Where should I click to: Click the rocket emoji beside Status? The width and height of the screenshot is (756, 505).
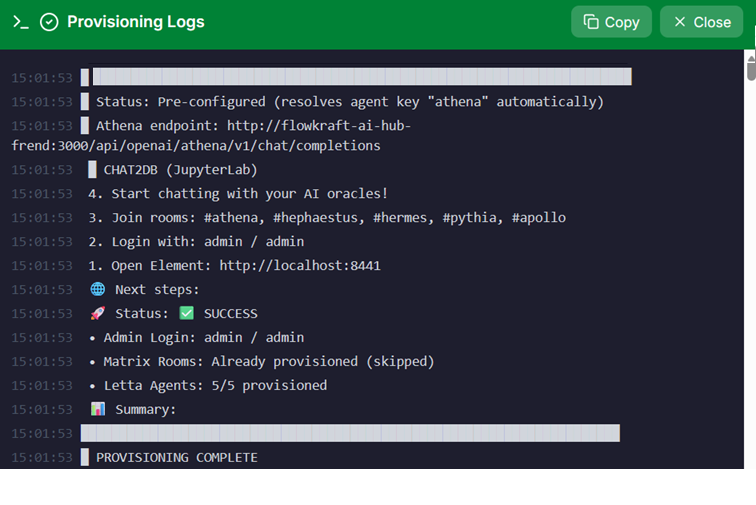[98, 313]
